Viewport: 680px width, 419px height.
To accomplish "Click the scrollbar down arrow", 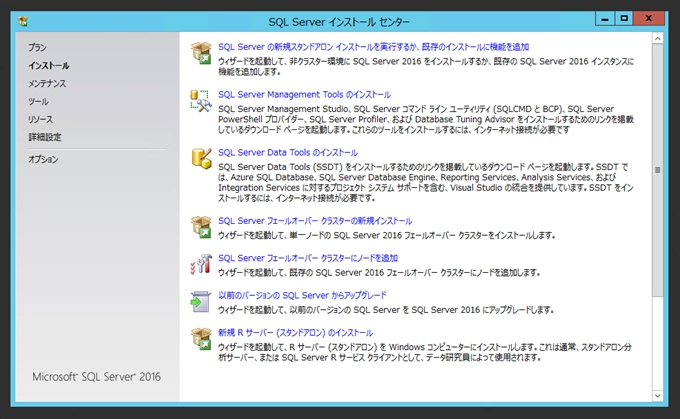I will (x=657, y=396).
